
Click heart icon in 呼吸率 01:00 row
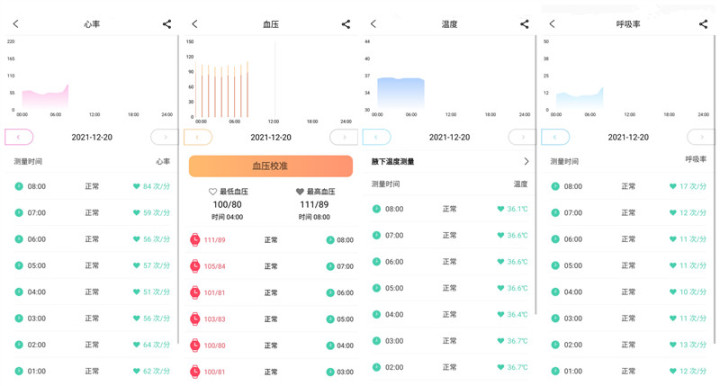click(x=673, y=371)
